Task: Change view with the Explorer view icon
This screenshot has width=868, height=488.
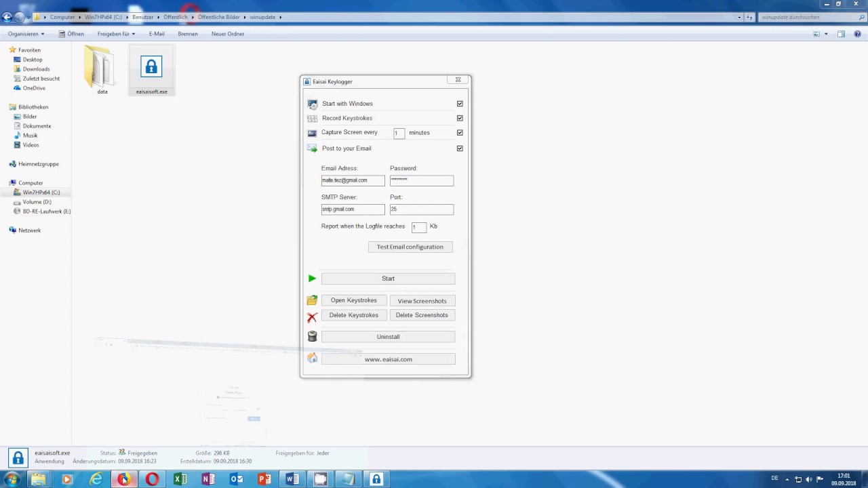Action: pyautogui.click(x=817, y=34)
